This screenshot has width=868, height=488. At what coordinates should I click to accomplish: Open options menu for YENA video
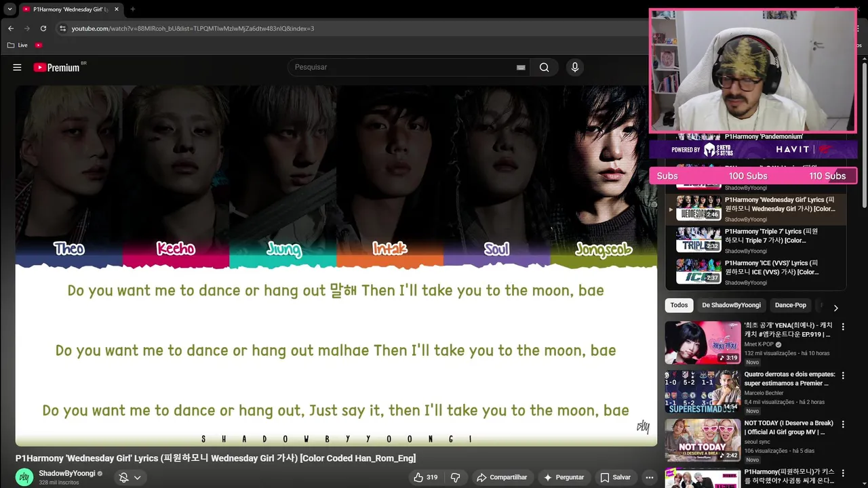(844, 327)
